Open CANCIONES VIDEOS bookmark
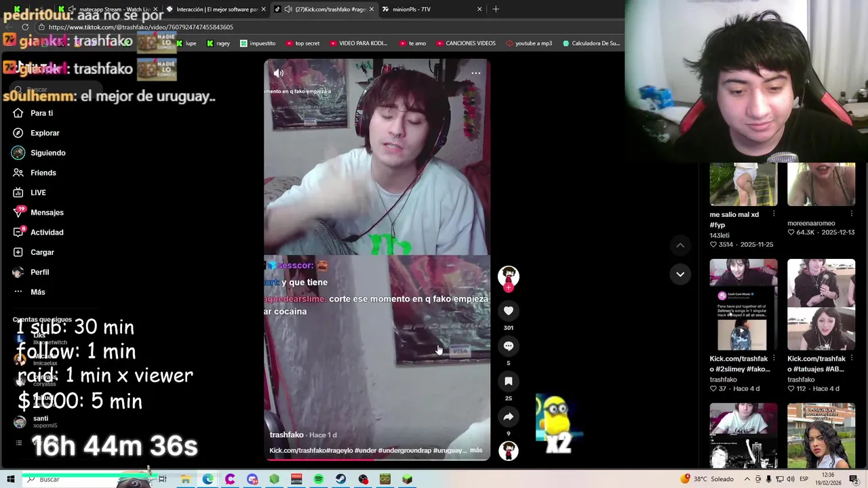The height and width of the screenshot is (488, 868). [465, 43]
